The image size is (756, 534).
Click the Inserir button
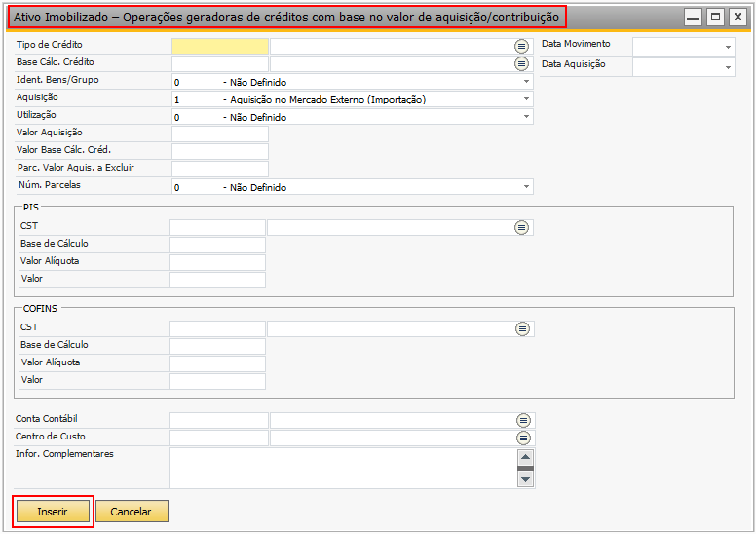[53, 512]
